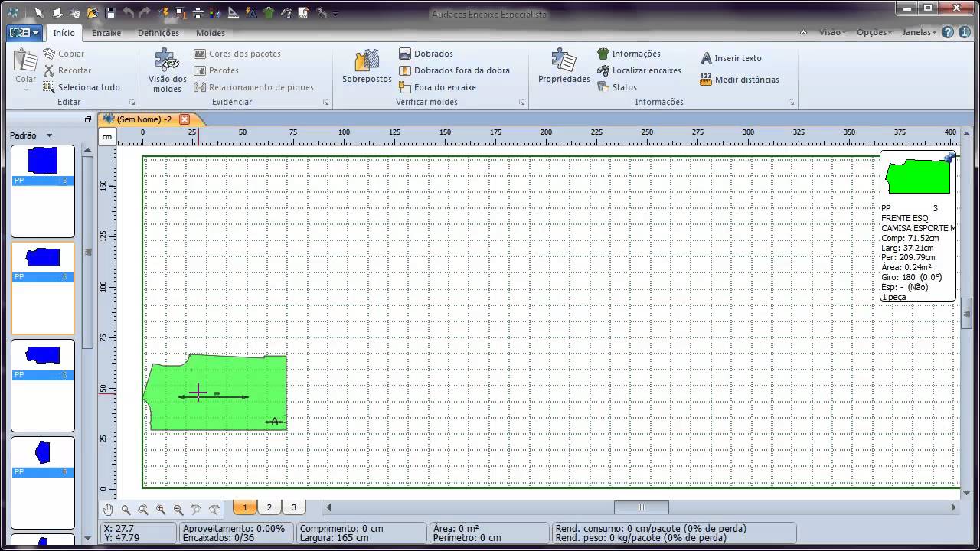Open the Janelas dropdown menu
Viewport: 980px width, 551px height.
point(920,33)
